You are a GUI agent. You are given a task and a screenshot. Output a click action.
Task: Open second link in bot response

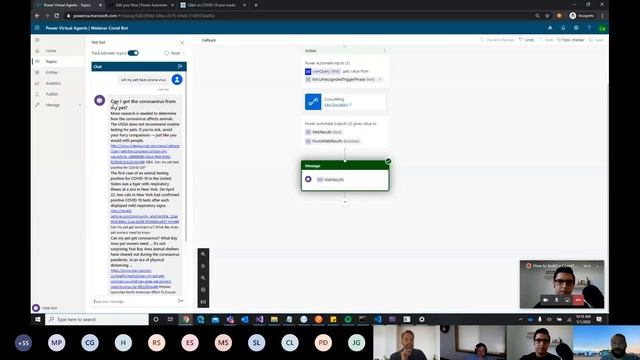(144, 216)
